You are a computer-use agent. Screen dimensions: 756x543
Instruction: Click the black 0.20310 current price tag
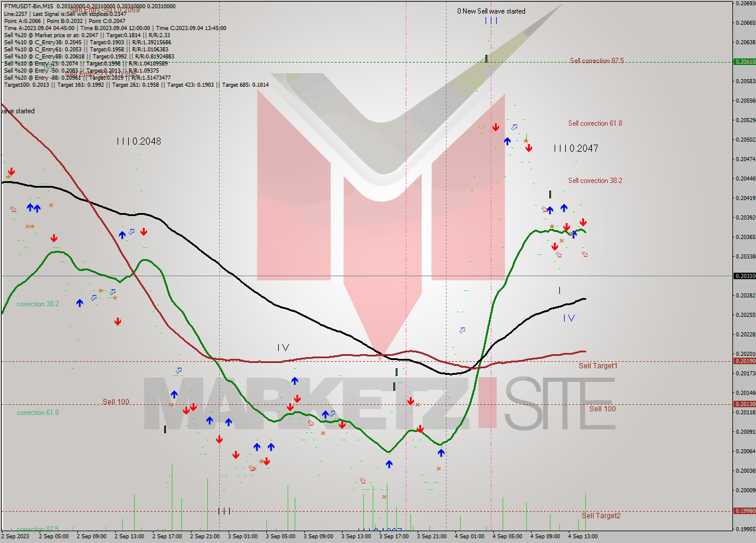[744, 276]
